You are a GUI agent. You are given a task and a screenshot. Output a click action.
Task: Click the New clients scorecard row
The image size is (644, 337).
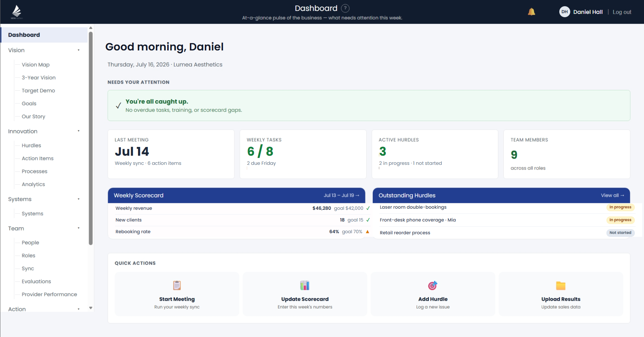tap(243, 220)
